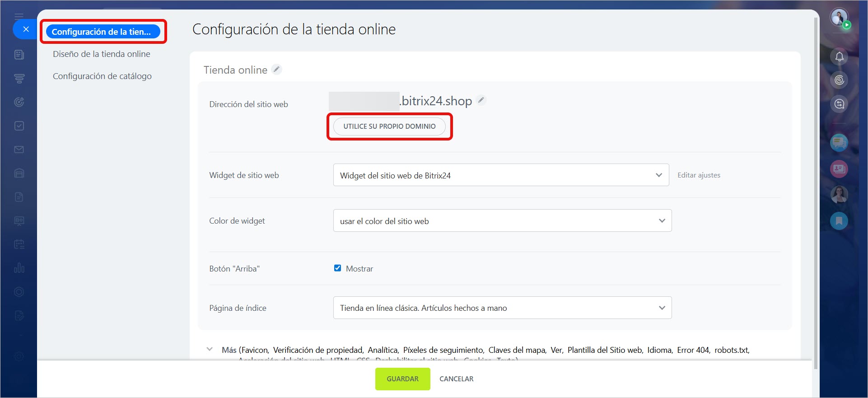The height and width of the screenshot is (398, 868).
Task: Edit the bitrix24.shop website address
Action: 481,100
